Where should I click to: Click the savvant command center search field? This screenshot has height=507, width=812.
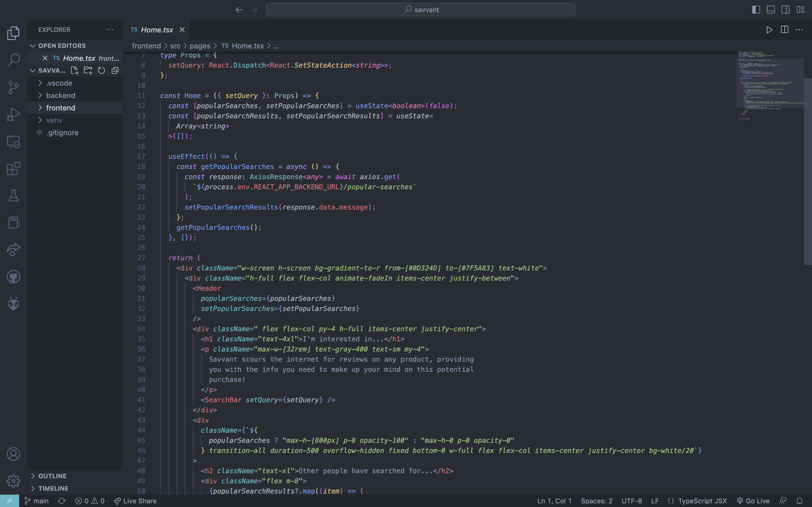pos(420,10)
